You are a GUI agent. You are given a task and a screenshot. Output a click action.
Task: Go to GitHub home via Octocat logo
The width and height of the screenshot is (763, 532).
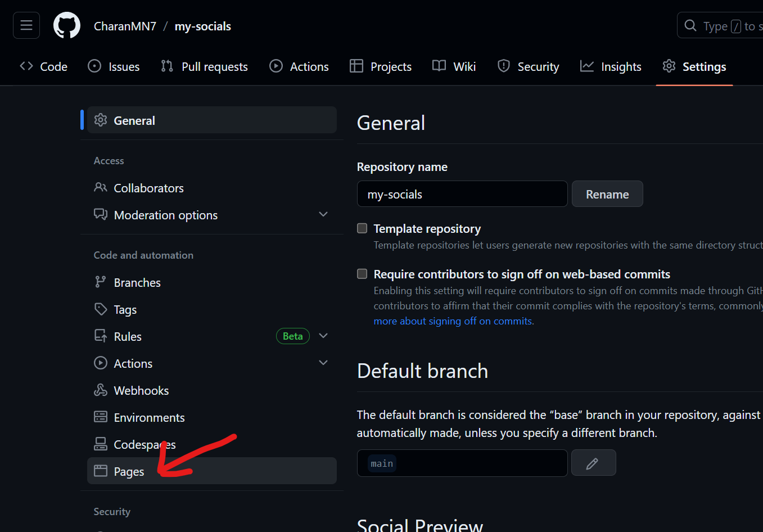coord(67,26)
